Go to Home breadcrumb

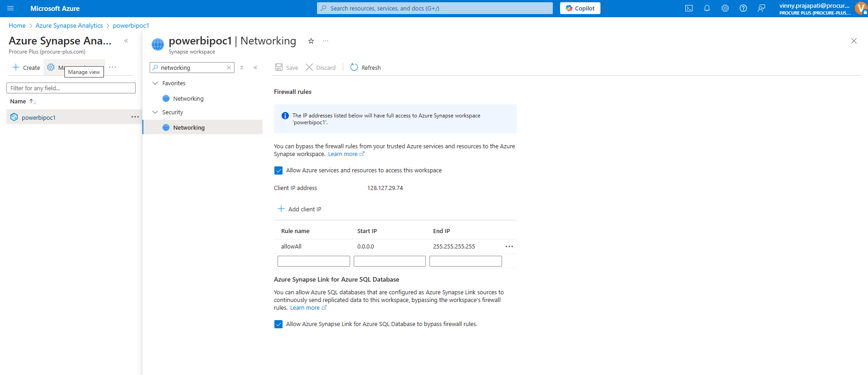point(17,25)
